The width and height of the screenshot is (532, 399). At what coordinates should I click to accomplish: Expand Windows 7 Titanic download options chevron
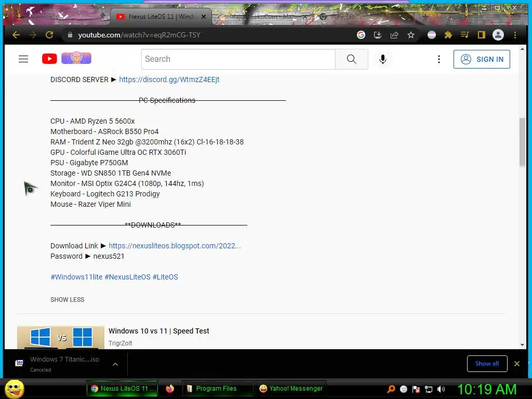tap(115, 364)
